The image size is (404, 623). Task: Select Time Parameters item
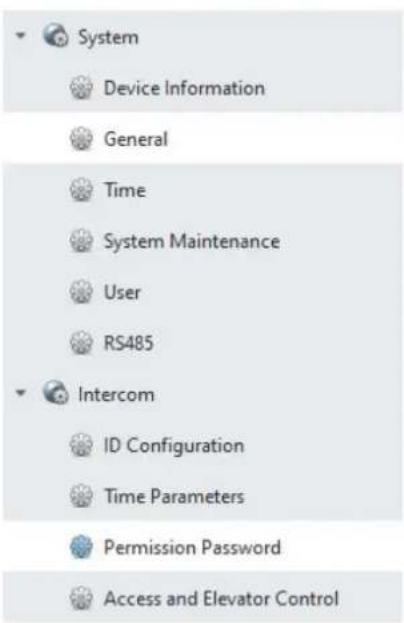click(202, 496)
